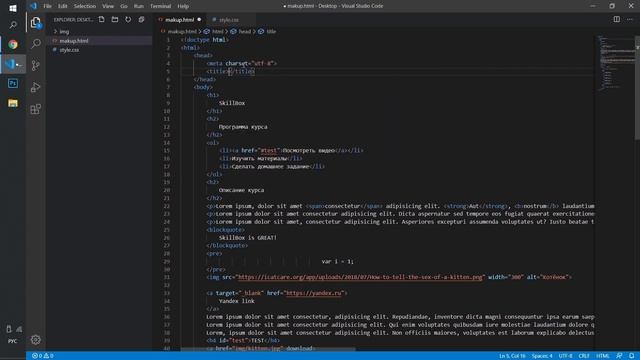
Task: Open the Help menu
Action: click(x=183, y=6)
